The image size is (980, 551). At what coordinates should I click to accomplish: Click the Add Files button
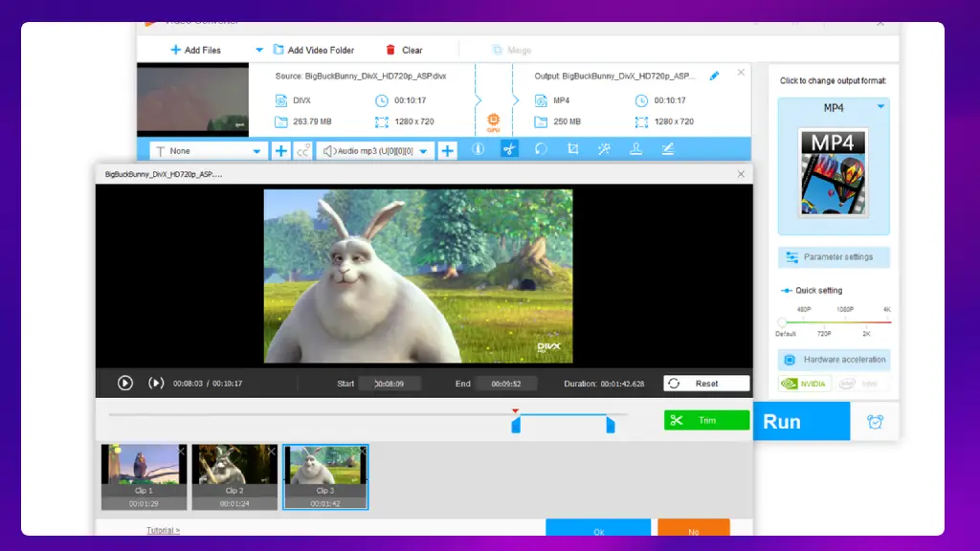pos(195,50)
